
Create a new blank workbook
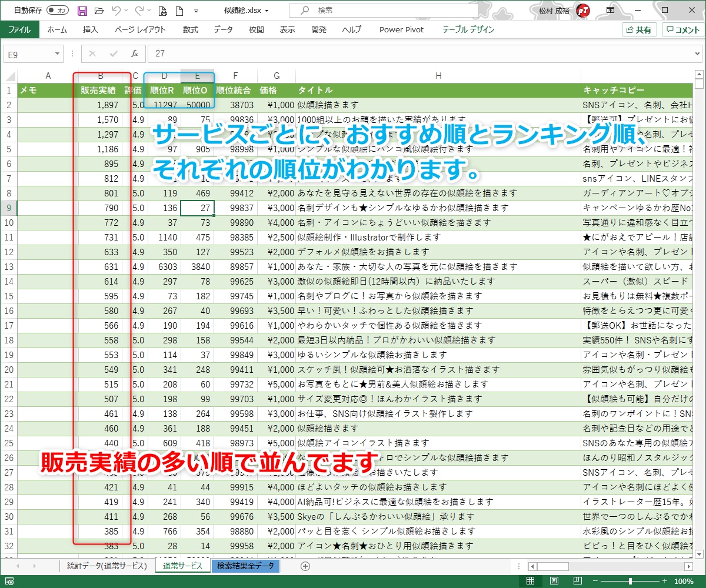point(179,11)
